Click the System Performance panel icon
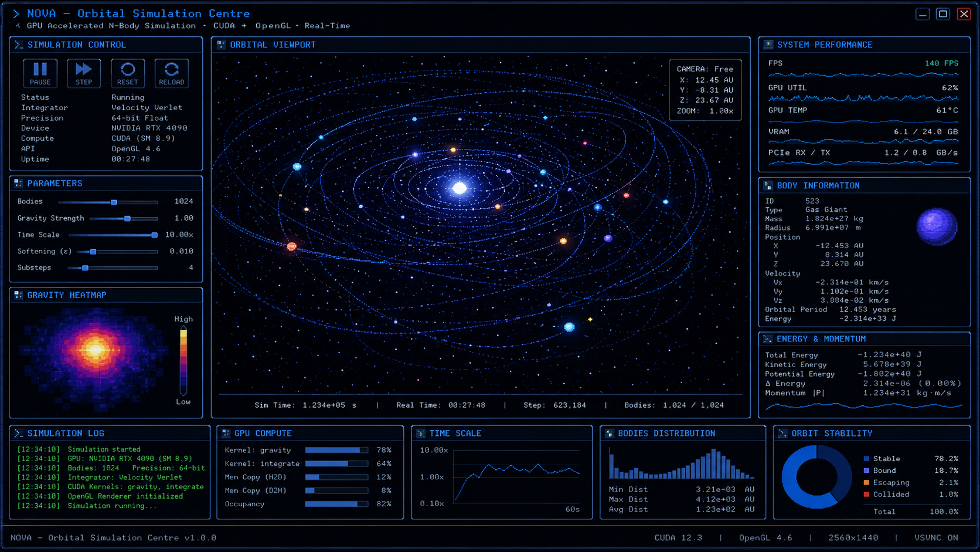The height and width of the screenshot is (552, 980). click(768, 45)
